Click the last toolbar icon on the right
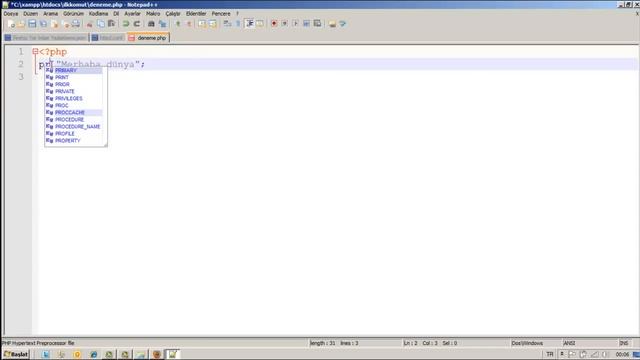 (343, 24)
